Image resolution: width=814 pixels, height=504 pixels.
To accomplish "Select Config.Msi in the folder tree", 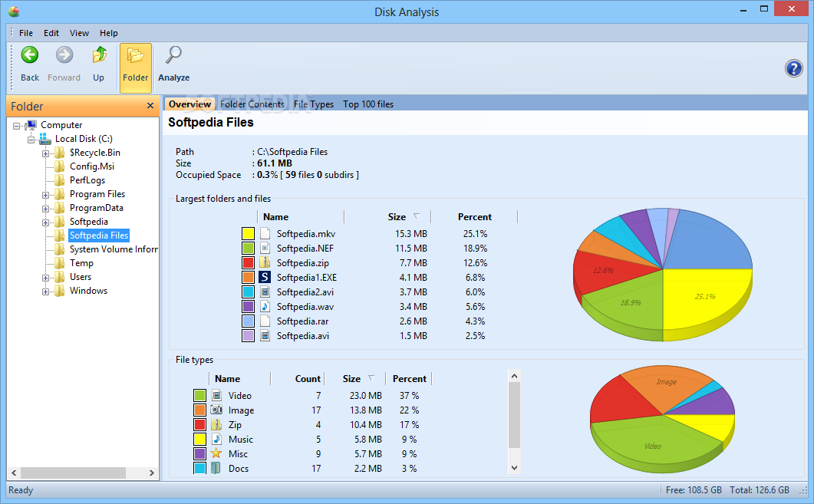I will pos(92,166).
